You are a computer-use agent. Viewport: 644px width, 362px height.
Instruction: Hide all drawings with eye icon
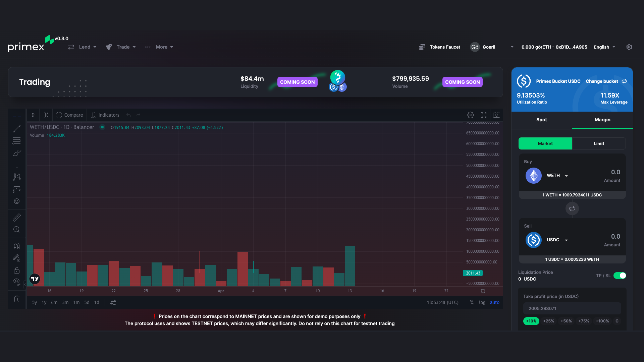tap(16, 281)
